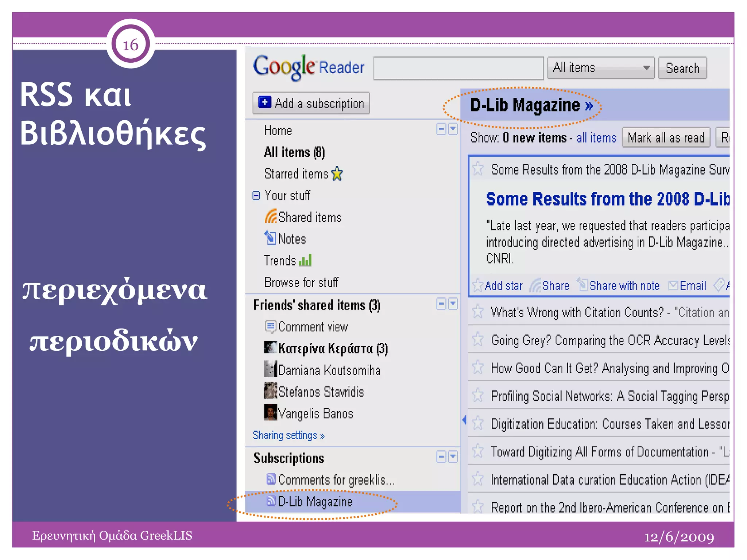Click the green Trends bar chart icon
The image size is (747, 560).
pyautogui.click(x=305, y=260)
